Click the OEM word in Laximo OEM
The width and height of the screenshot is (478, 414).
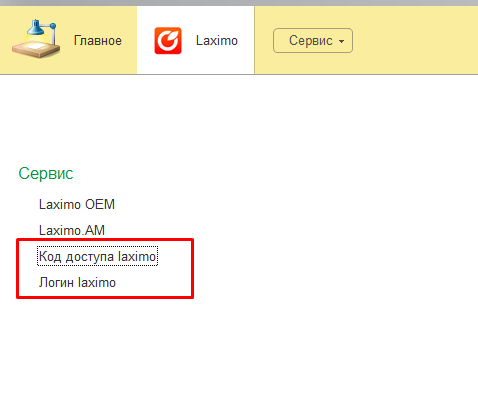100,204
